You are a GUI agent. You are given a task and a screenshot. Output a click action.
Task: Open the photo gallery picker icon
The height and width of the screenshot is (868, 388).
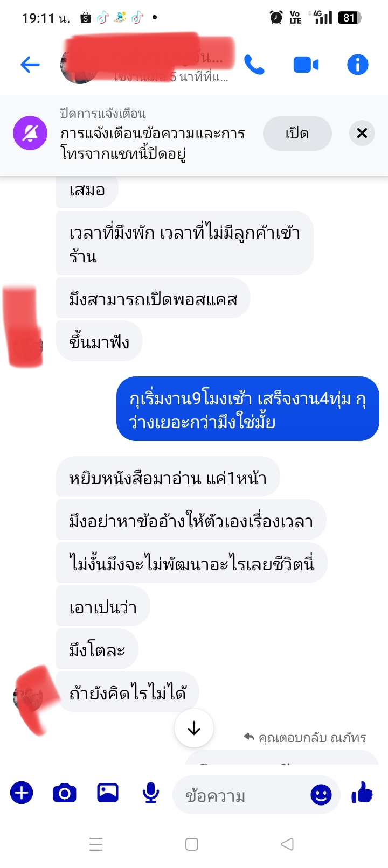point(108,793)
